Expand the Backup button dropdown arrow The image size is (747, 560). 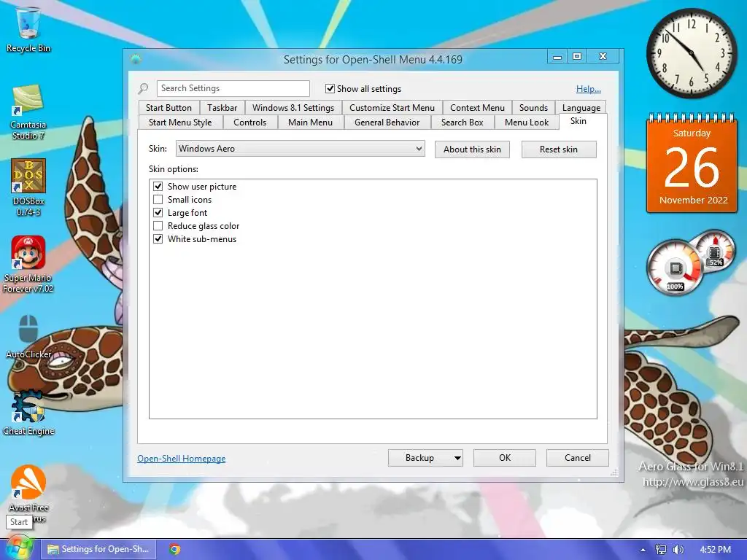point(457,458)
